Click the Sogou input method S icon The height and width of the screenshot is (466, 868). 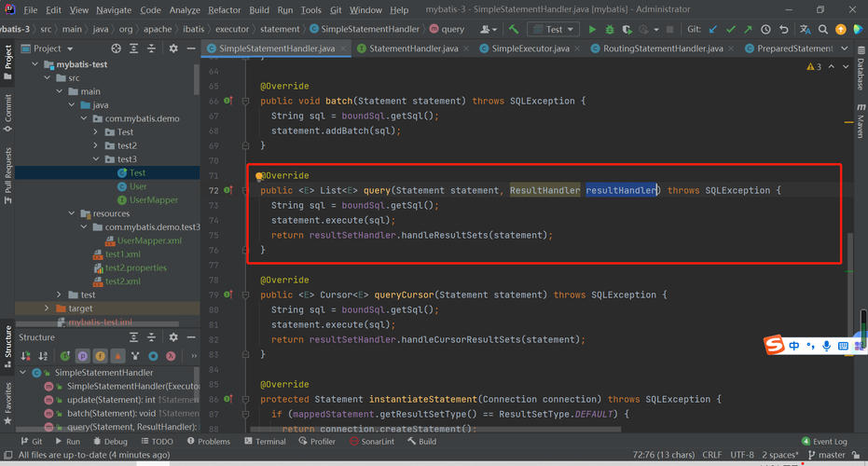774,346
